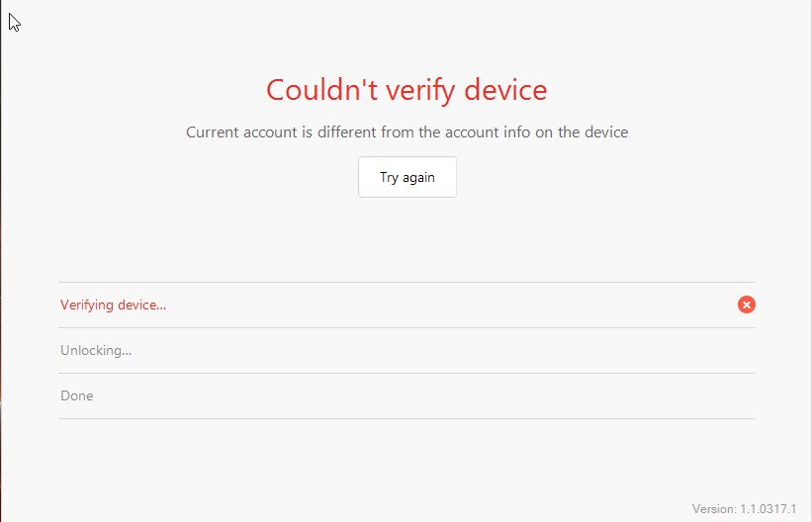Viewport: 812px width, 522px height.
Task: Select the grey Unlocking progress row text
Action: click(96, 350)
